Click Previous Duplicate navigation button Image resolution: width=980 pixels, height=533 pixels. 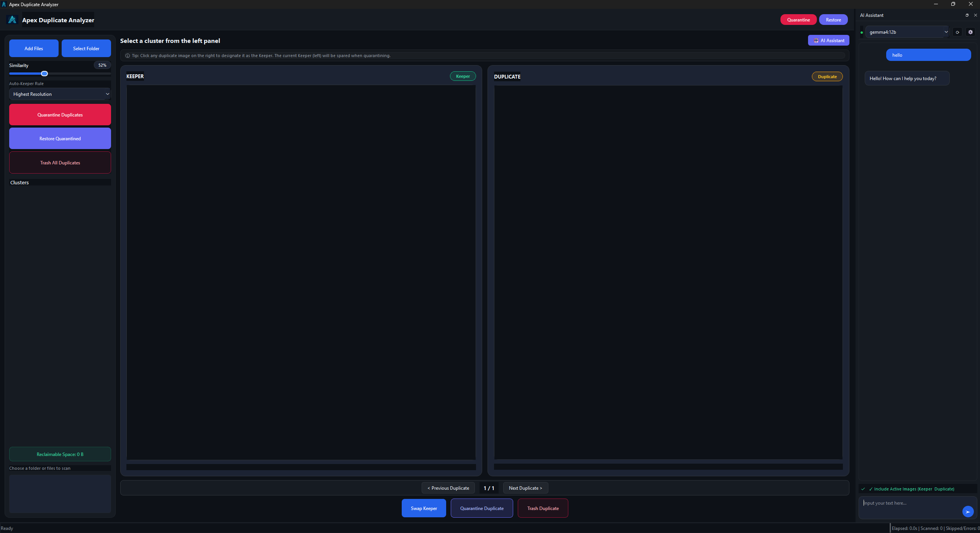[448, 488]
